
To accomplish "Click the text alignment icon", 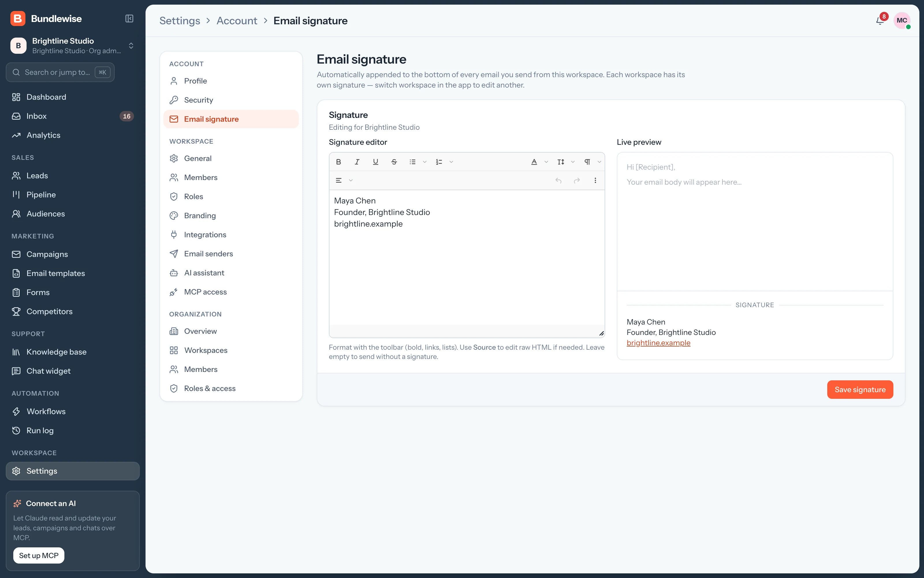I will point(338,180).
